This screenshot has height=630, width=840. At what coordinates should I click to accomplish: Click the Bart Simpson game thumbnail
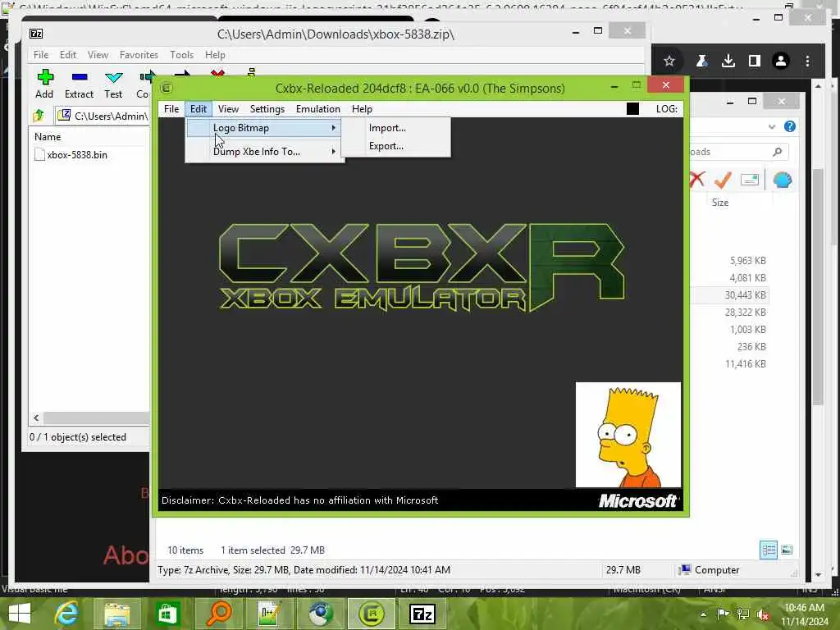pos(628,435)
